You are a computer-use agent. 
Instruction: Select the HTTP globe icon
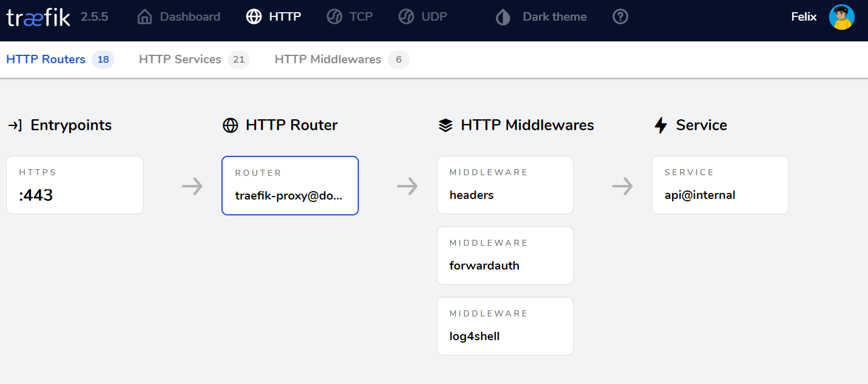[254, 16]
